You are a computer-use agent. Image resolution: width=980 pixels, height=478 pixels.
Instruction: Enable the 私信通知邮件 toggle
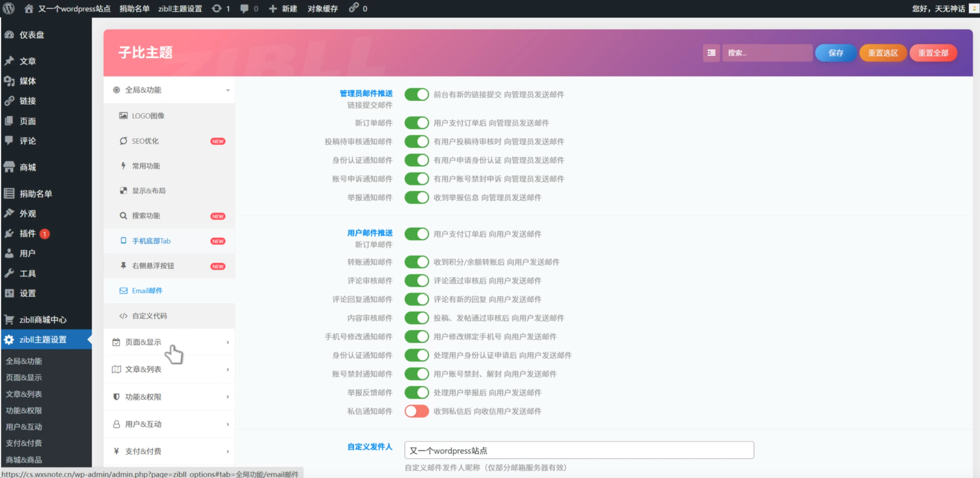point(416,411)
